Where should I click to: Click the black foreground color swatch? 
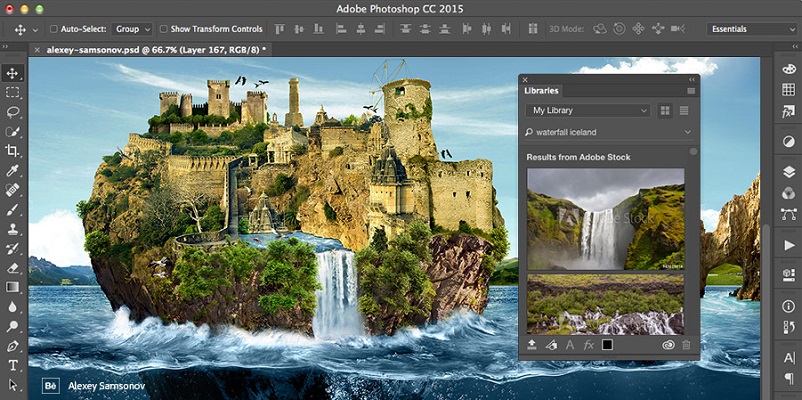click(607, 345)
